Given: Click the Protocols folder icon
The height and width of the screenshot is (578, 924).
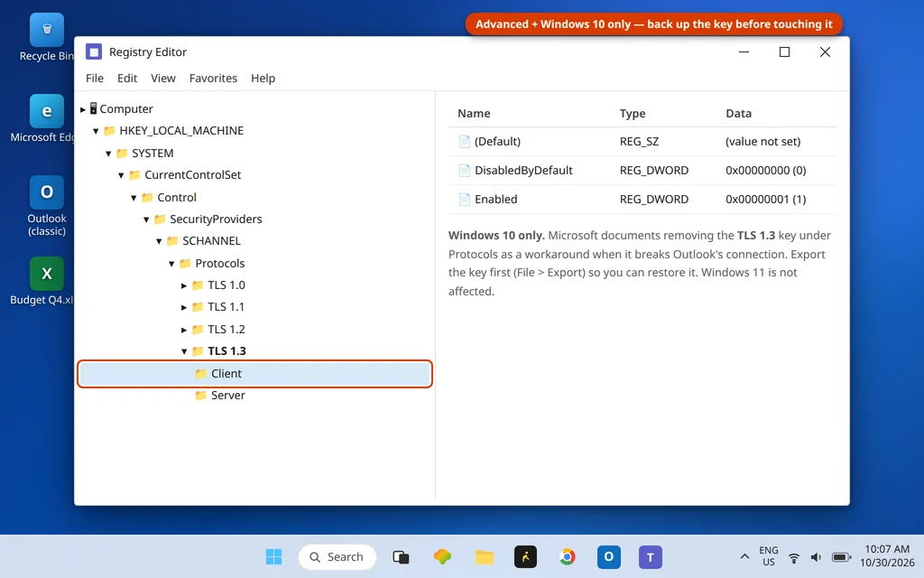Looking at the screenshot, I should pyautogui.click(x=185, y=264).
